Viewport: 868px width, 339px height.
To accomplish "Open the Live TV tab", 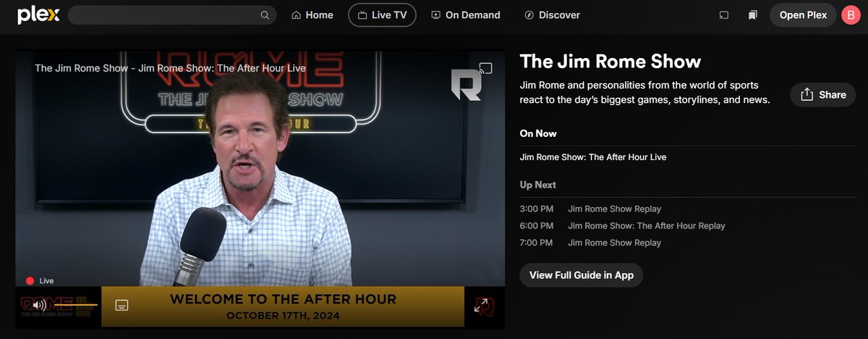I will pyautogui.click(x=382, y=15).
